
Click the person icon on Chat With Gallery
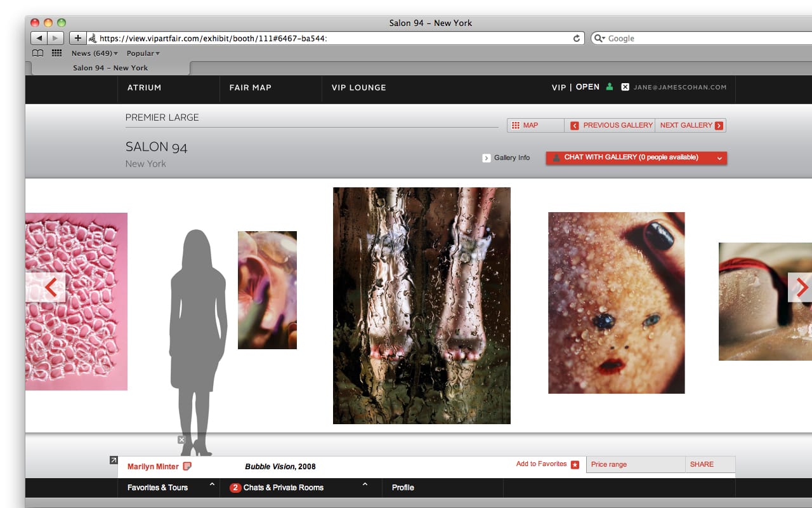tap(556, 157)
